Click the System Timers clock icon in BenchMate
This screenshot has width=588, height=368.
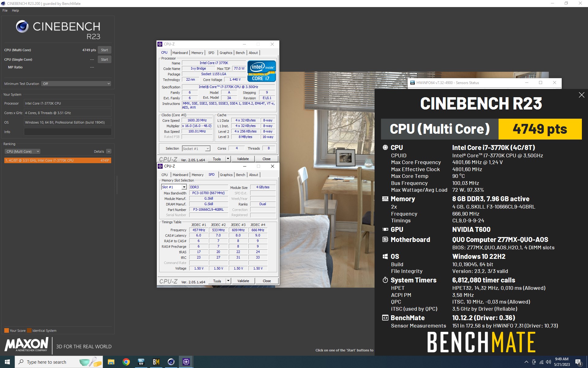385,280
